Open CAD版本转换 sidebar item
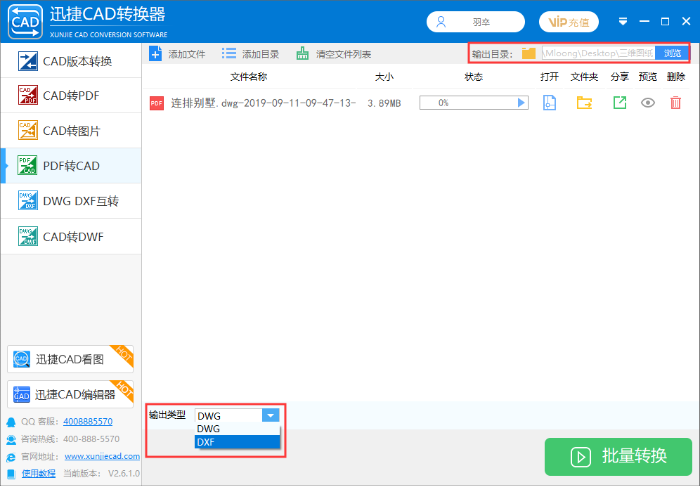The width and height of the screenshot is (700, 486). 71,61
